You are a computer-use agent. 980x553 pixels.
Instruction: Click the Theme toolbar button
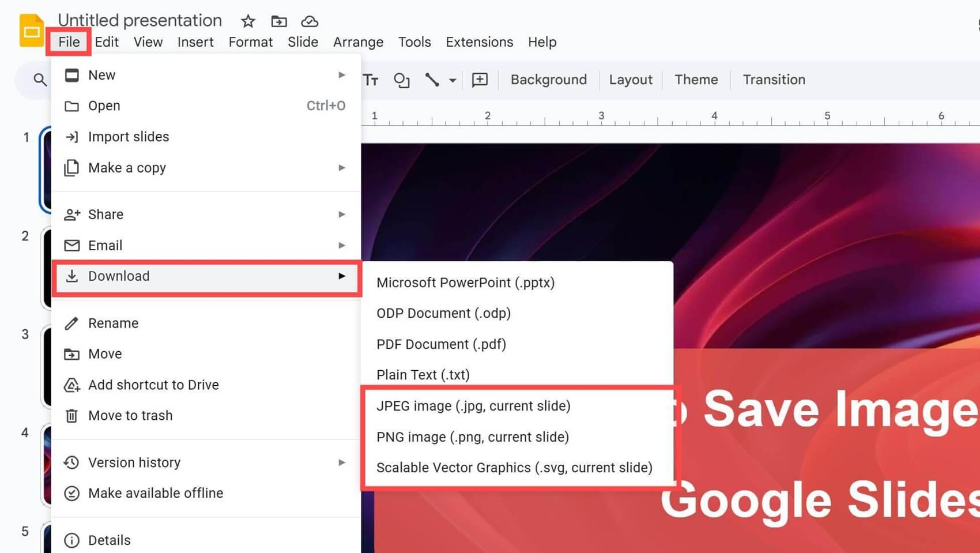tap(696, 80)
